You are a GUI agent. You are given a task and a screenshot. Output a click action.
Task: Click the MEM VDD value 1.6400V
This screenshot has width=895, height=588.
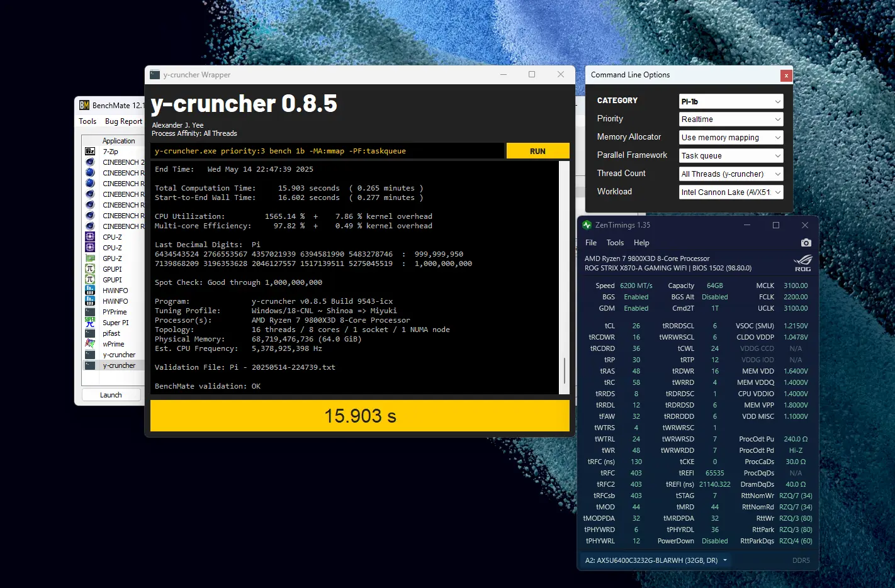pyautogui.click(x=796, y=371)
